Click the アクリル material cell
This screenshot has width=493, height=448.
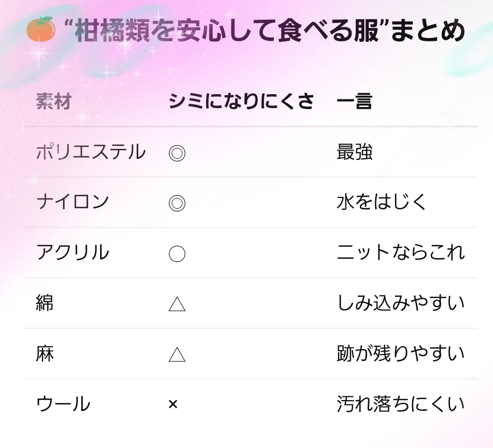[73, 253]
